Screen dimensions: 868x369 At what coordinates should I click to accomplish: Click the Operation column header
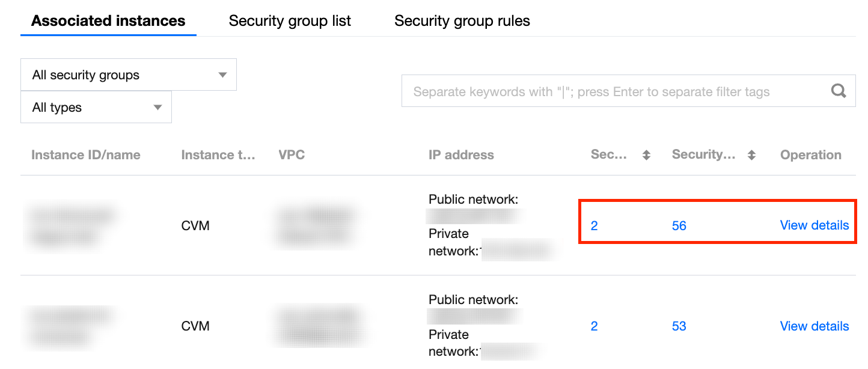[810, 155]
